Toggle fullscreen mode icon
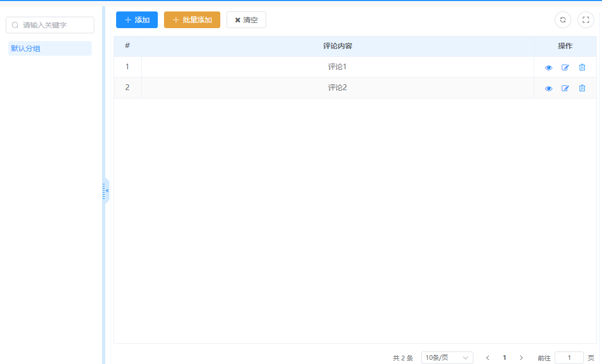The image size is (602, 364). click(586, 20)
